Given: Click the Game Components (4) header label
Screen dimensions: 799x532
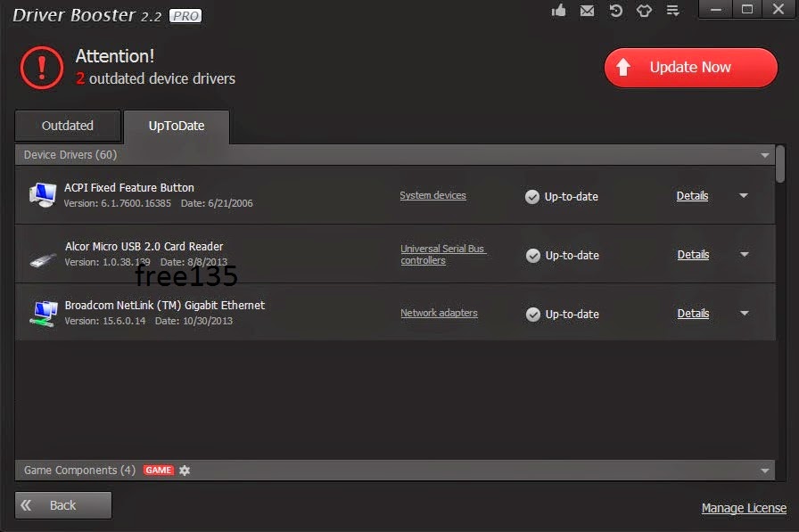Looking at the screenshot, I should click(x=79, y=471).
